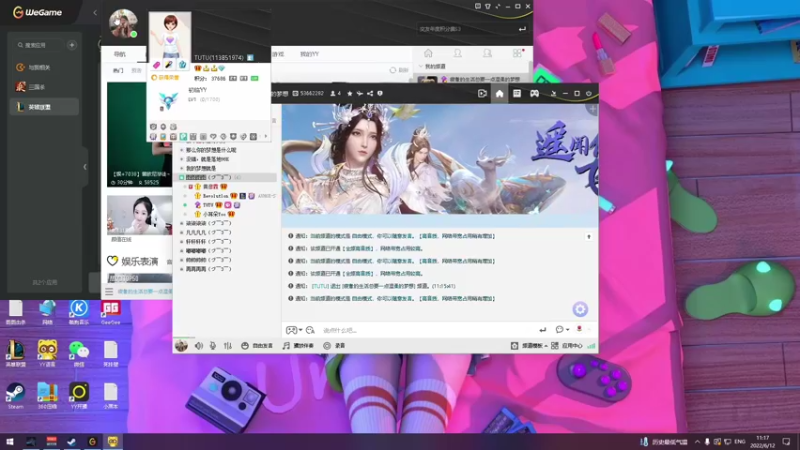Viewport: 800px width, 450px height.
Task: Open the round blue settings gear button
Action: pos(580,309)
